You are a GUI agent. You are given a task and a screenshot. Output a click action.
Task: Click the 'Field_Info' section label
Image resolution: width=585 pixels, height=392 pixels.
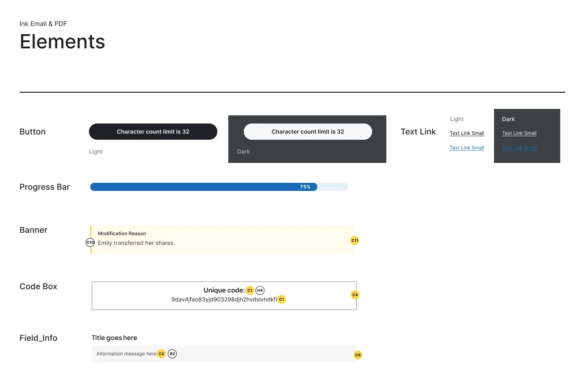[38, 338]
